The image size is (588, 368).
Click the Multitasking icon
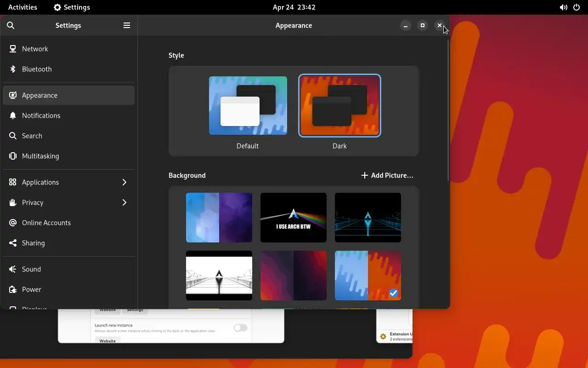tap(13, 156)
